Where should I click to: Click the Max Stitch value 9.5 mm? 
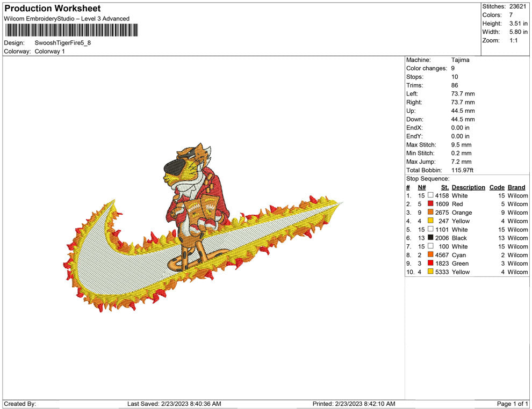coord(462,145)
